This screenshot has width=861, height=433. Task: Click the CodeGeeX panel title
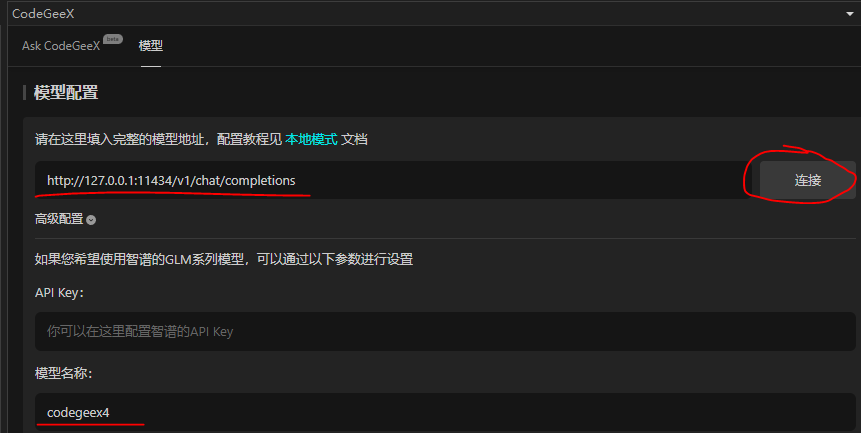coord(43,14)
